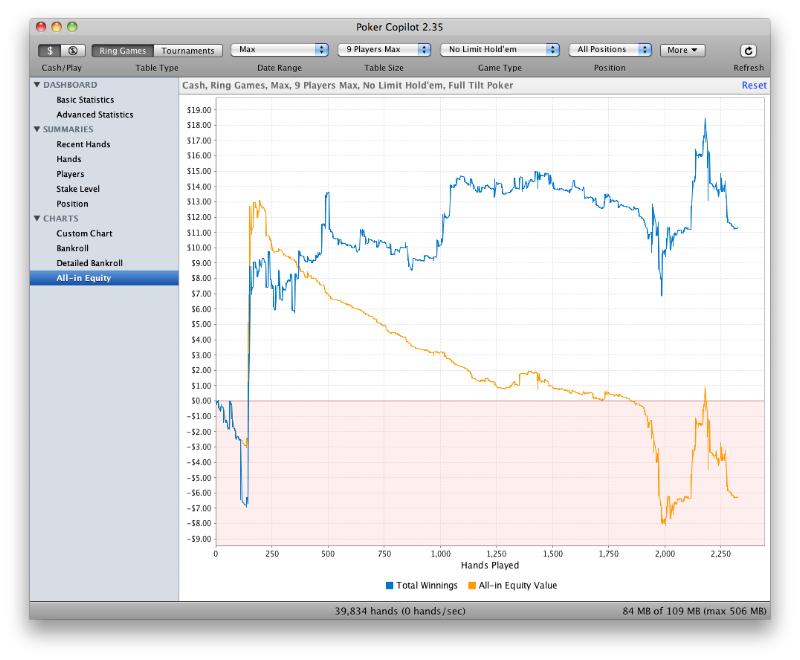Open the No Limit Hold'em dropdown

[x=500, y=49]
